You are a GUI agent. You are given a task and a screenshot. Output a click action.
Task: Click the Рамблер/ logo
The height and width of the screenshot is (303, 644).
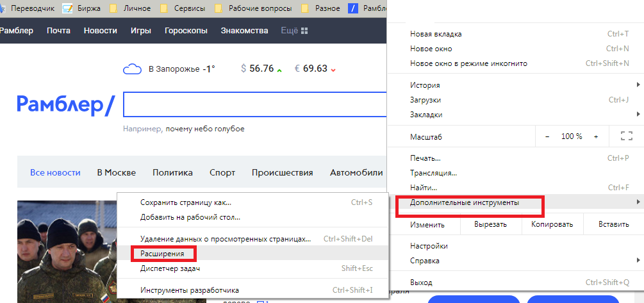click(65, 104)
